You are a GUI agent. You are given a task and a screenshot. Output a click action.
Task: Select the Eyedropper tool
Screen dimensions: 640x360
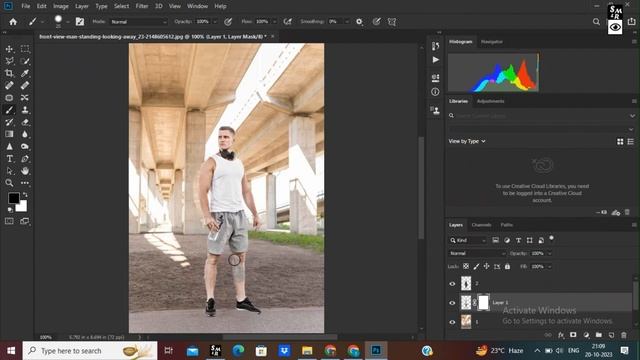point(25,73)
